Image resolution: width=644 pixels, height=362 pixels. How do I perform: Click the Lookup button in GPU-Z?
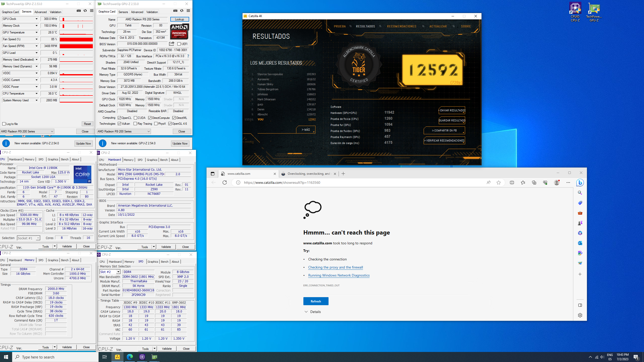pyautogui.click(x=179, y=19)
